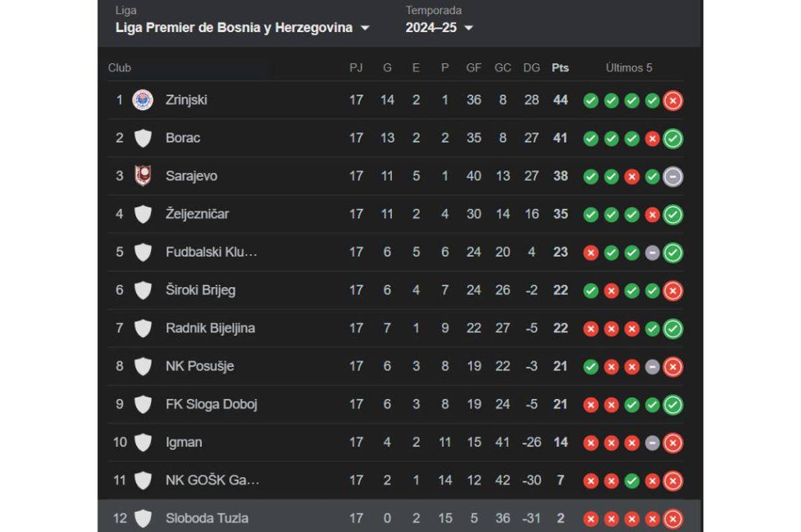Click Sloboda Tuzla's latest loss icon
This screenshot has height=532, width=801.
click(x=673, y=519)
